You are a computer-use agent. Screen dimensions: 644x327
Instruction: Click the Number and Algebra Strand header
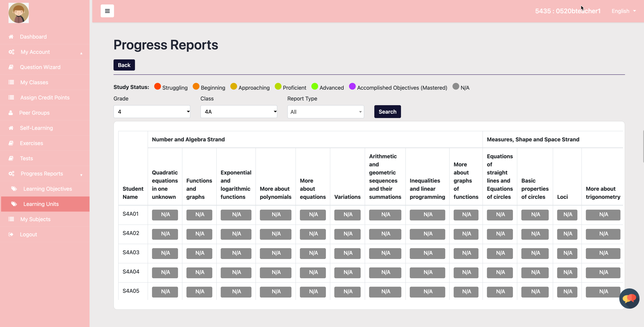pos(188,139)
